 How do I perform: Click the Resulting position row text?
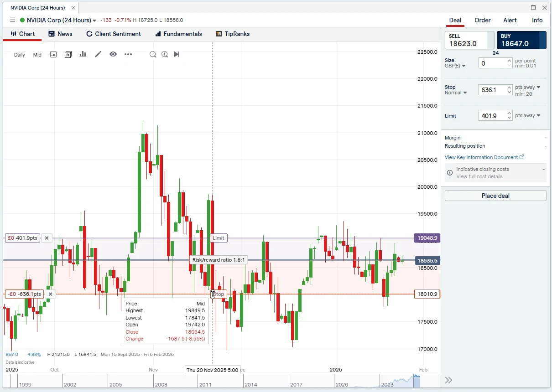[x=465, y=146]
